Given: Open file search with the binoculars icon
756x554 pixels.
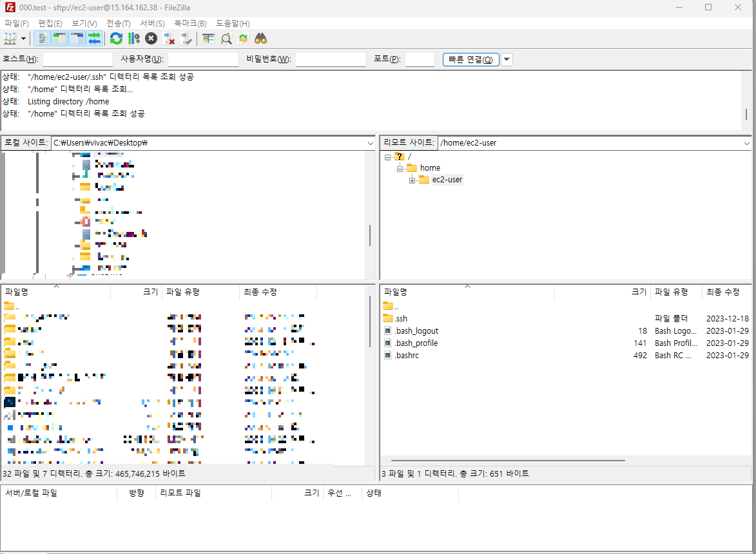Looking at the screenshot, I should (260, 39).
